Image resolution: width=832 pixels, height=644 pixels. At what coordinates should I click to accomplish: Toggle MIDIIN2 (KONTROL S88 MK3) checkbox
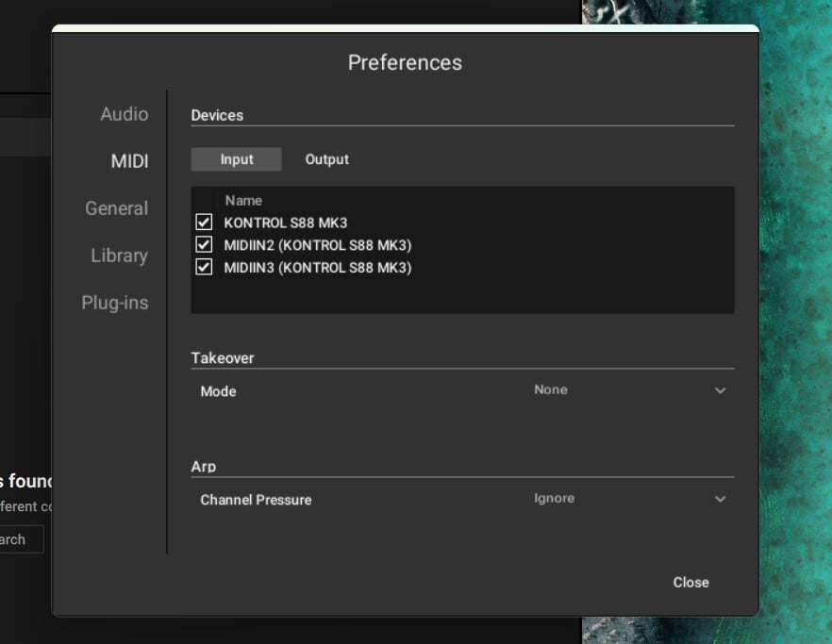pyautogui.click(x=204, y=244)
